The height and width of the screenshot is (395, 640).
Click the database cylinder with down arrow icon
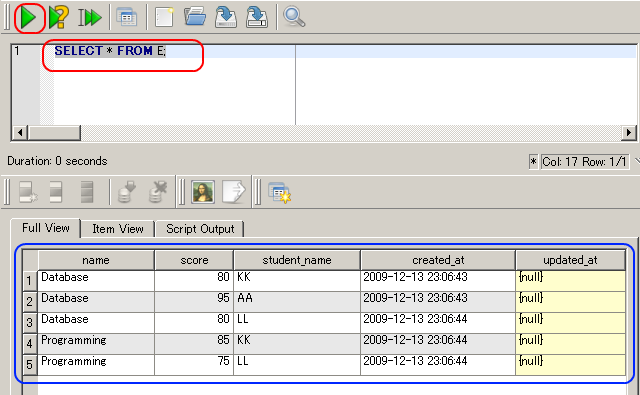(127, 192)
